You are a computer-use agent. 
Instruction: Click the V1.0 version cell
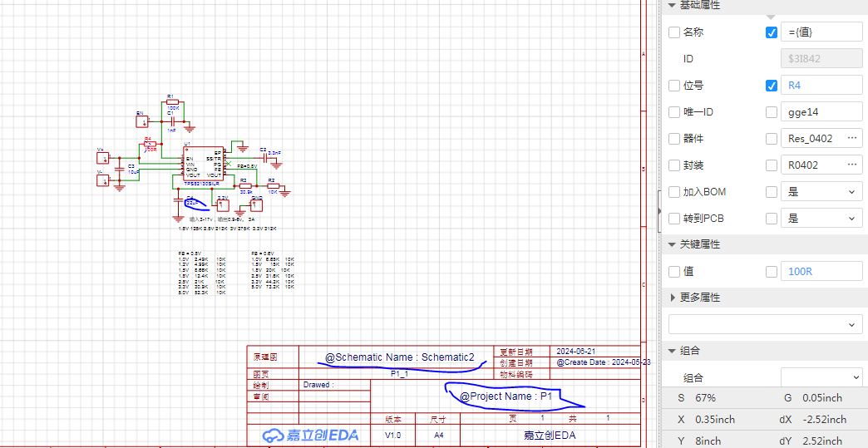(392, 436)
